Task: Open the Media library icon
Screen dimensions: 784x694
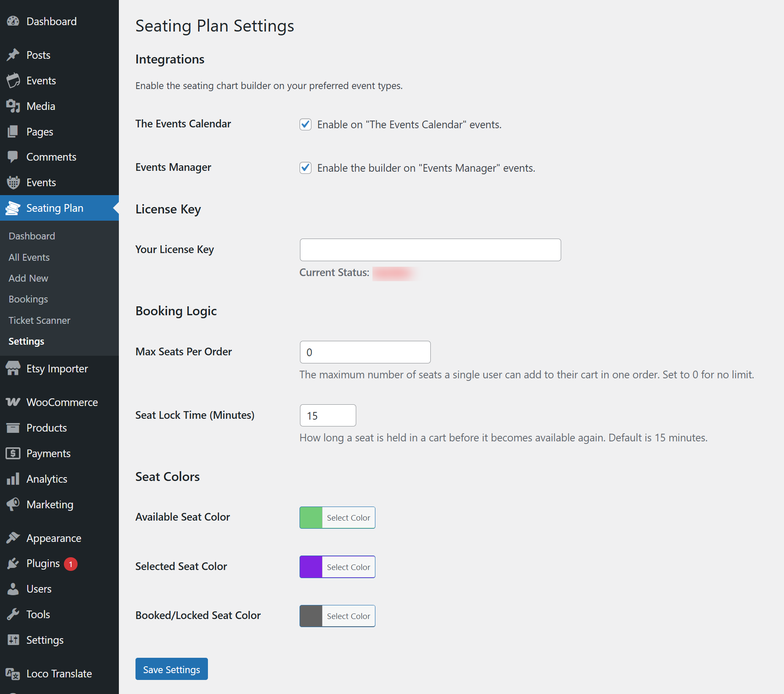Action: click(13, 106)
